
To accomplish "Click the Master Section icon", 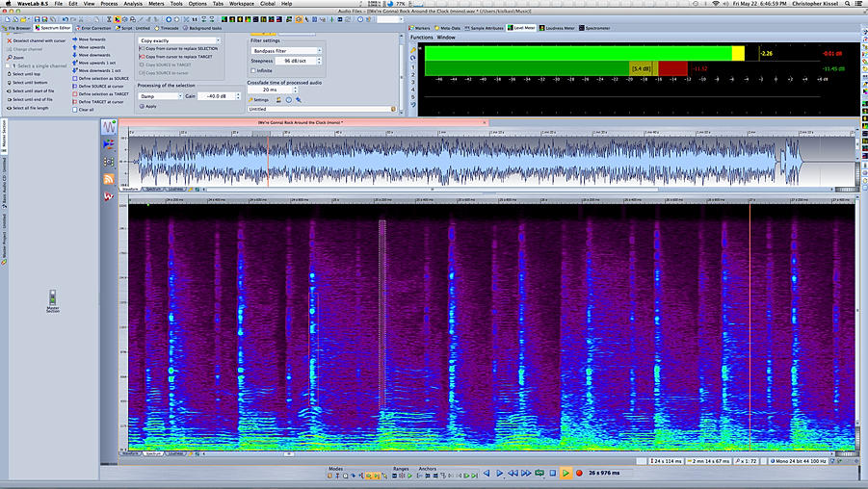I will pyautogui.click(x=53, y=300).
